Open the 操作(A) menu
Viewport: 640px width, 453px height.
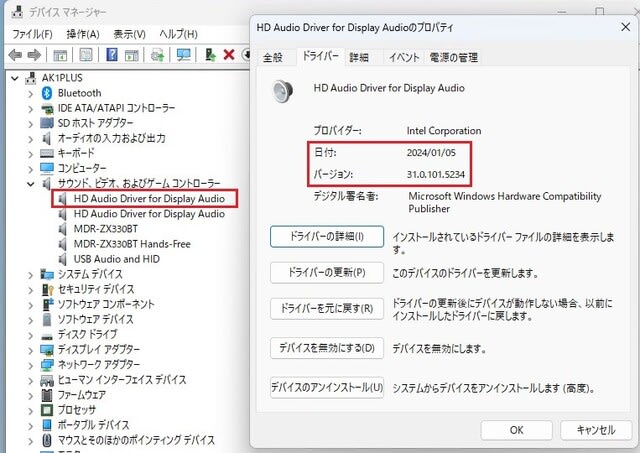click(x=83, y=34)
